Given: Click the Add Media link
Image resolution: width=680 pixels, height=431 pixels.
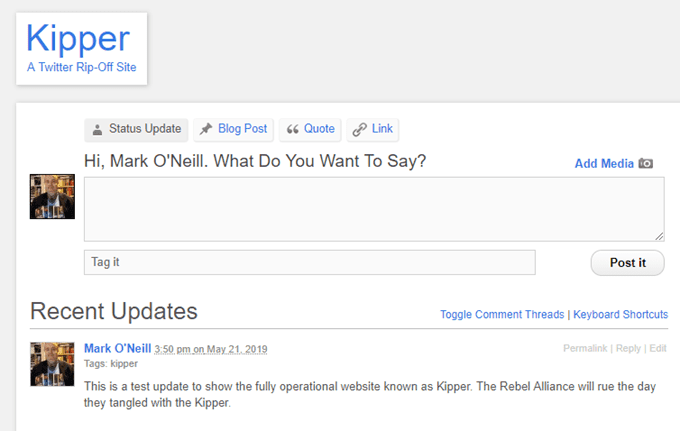Looking at the screenshot, I should click(604, 163).
